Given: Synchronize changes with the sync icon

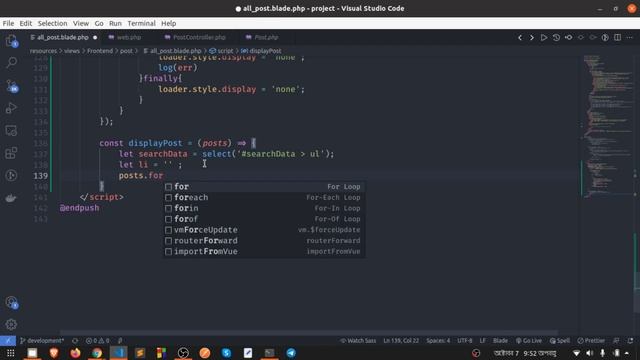Looking at the screenshot, I should [x=75, y=340].
